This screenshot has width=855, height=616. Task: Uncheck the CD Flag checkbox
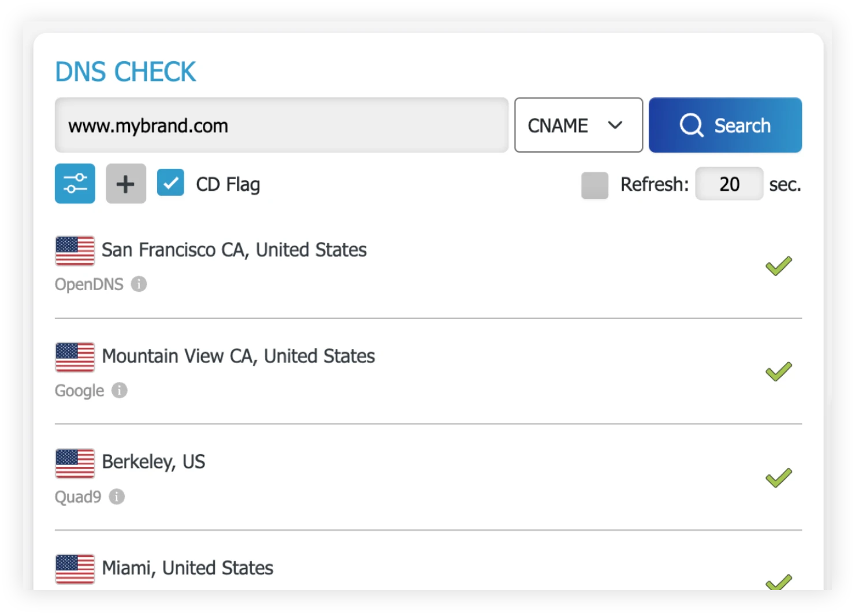tap(170, 183)
